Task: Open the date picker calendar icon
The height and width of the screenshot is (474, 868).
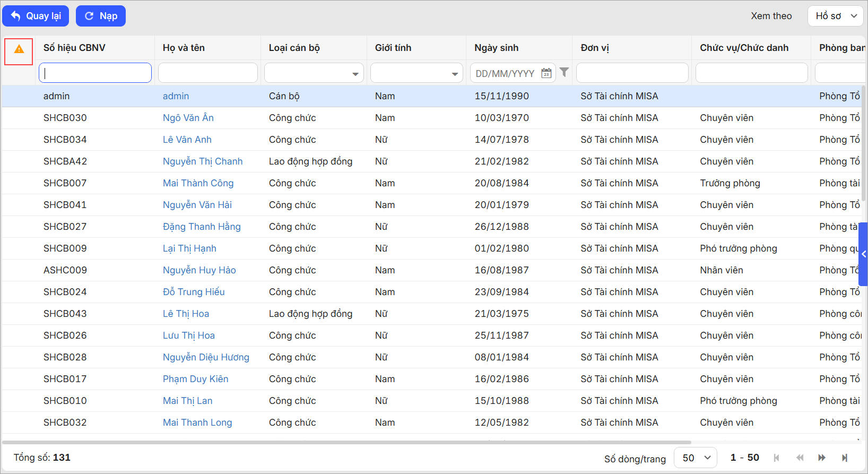Action: [x=546, y=73]
